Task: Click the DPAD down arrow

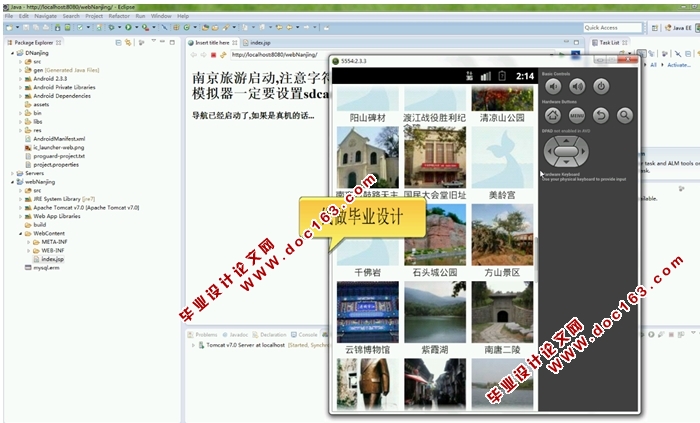Action: (566, 162)
